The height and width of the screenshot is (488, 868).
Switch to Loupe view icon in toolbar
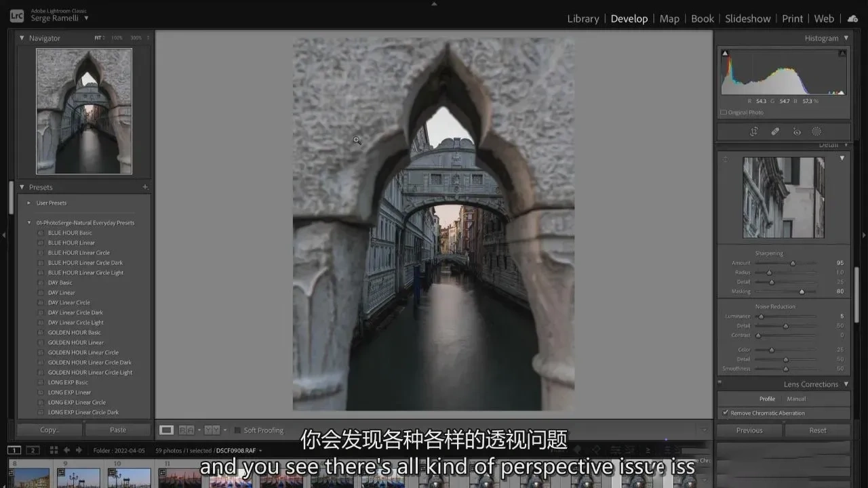pyautogui.click(x=166, y=430)
